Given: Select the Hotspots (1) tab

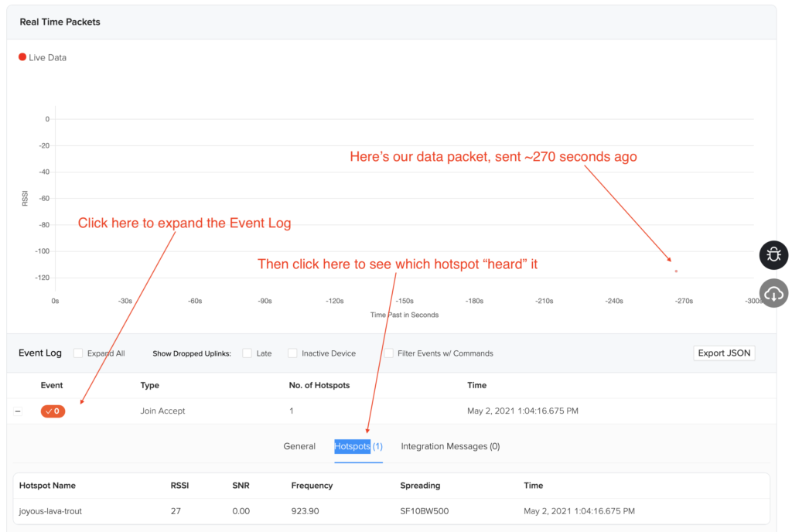Looking at the screenshot, I should point(358,446).
